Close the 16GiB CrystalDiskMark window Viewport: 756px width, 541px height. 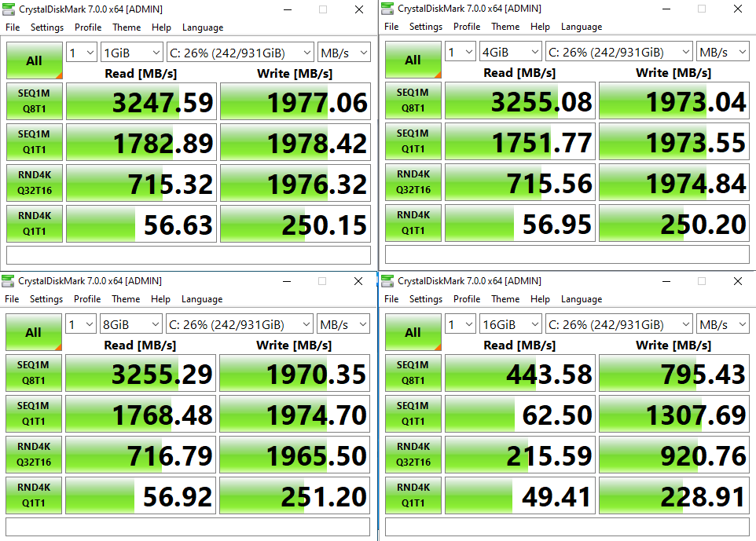(x=738, y=281)
